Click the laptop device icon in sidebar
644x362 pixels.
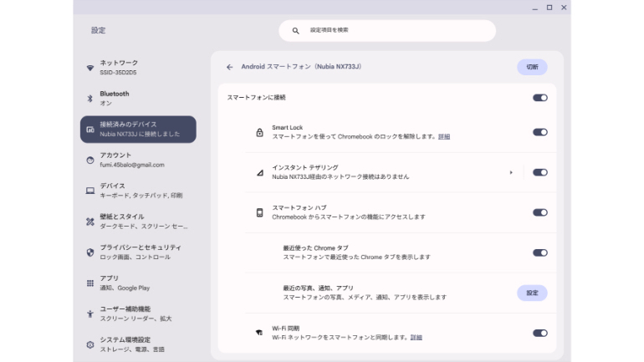coord(90,191)
